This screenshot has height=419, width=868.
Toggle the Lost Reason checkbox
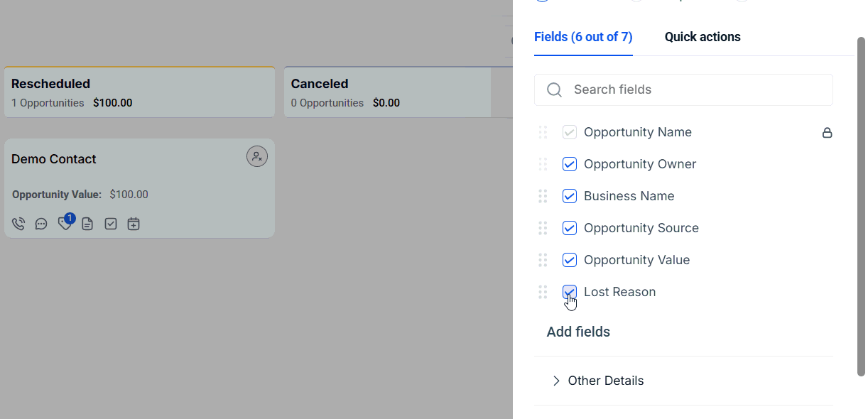(569, 292)
